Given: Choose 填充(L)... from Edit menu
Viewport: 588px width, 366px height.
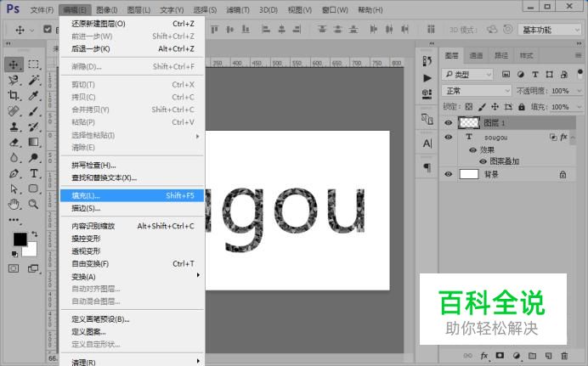Looking at the screenshot, I should 132,195.
